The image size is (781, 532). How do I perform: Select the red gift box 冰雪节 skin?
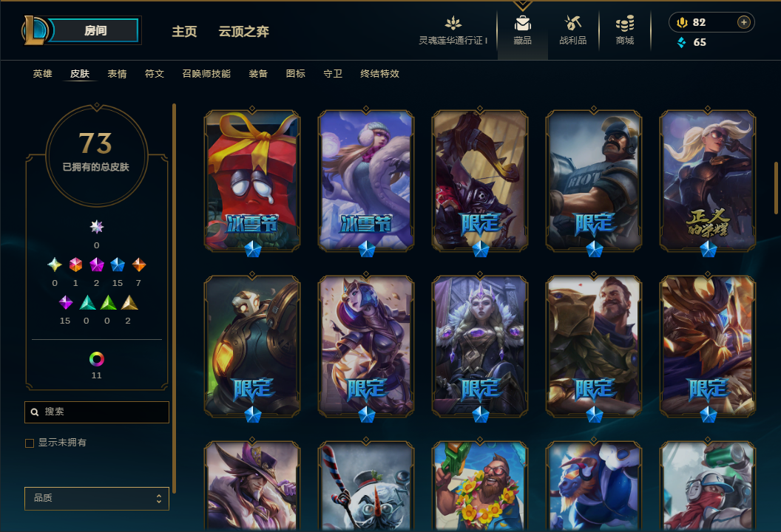coord(252,180)
